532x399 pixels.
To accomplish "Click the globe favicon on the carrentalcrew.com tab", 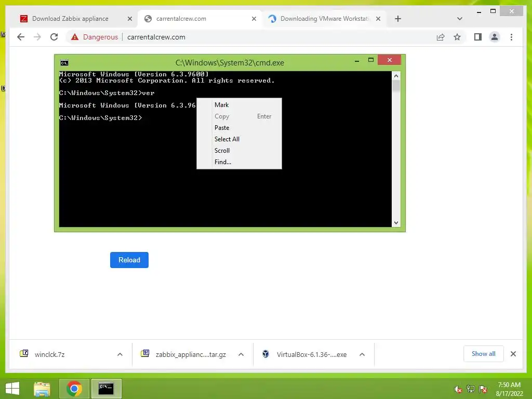I will point(148,19).
